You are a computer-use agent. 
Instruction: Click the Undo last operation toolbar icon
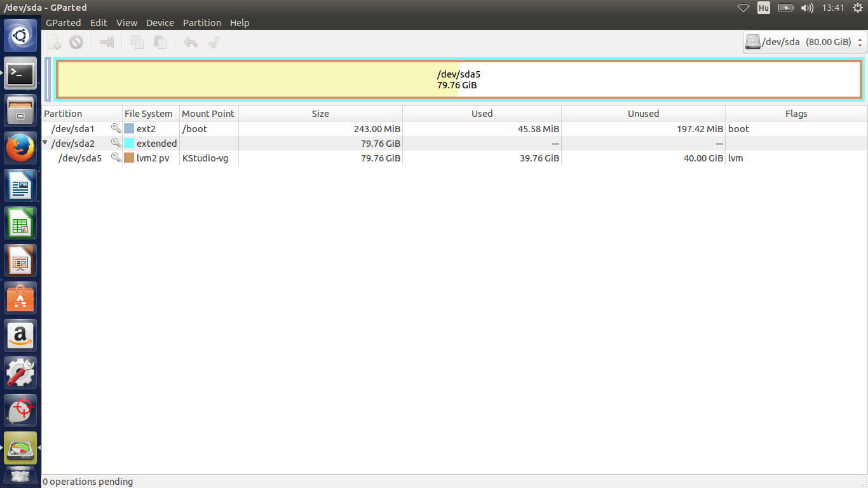[190, 42]
